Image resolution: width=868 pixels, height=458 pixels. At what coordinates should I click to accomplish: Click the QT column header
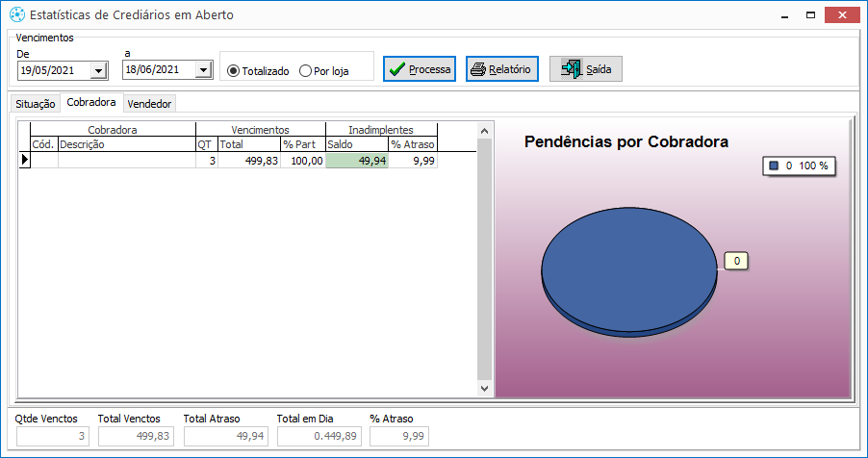pos(207,144)
